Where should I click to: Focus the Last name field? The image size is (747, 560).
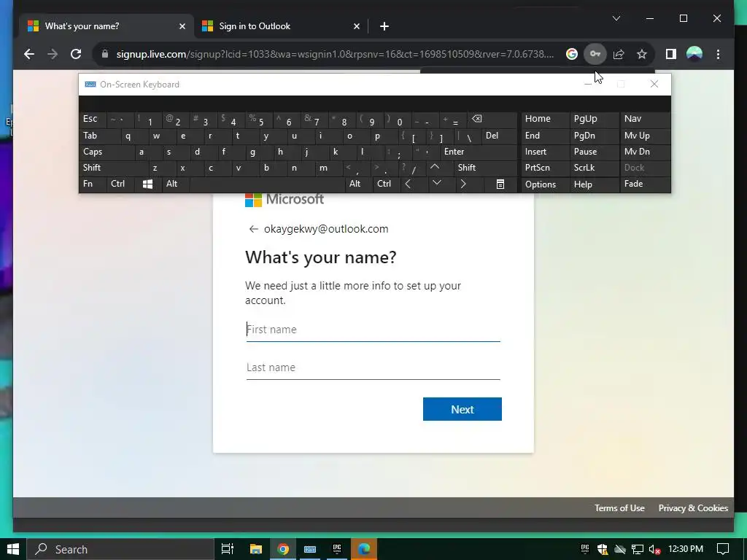click(x=373, y=367)
